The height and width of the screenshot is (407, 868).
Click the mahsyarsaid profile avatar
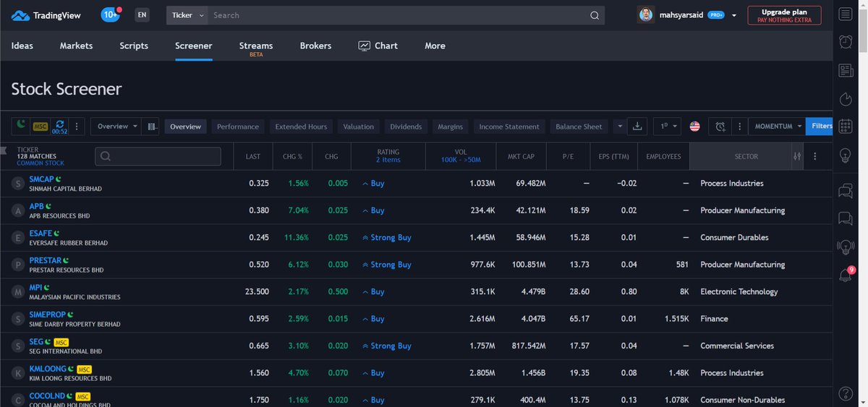click(x=646, y=14)
